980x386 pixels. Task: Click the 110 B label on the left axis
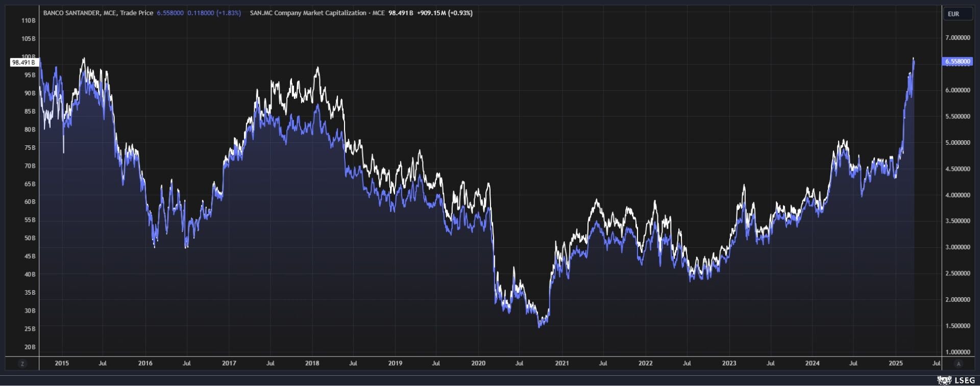coord(29,21)
